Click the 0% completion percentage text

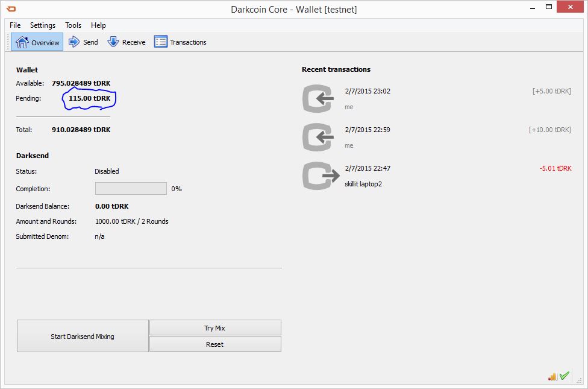point(177,189)
